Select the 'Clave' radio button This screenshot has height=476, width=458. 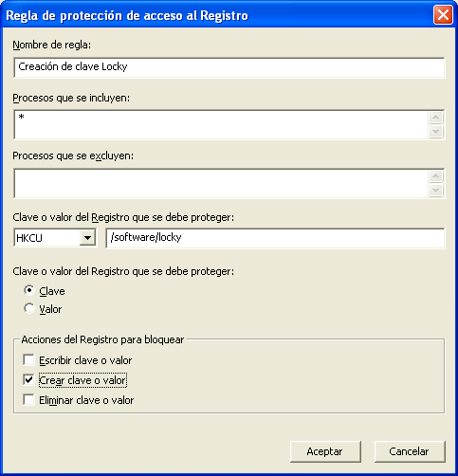click(29, 290)
